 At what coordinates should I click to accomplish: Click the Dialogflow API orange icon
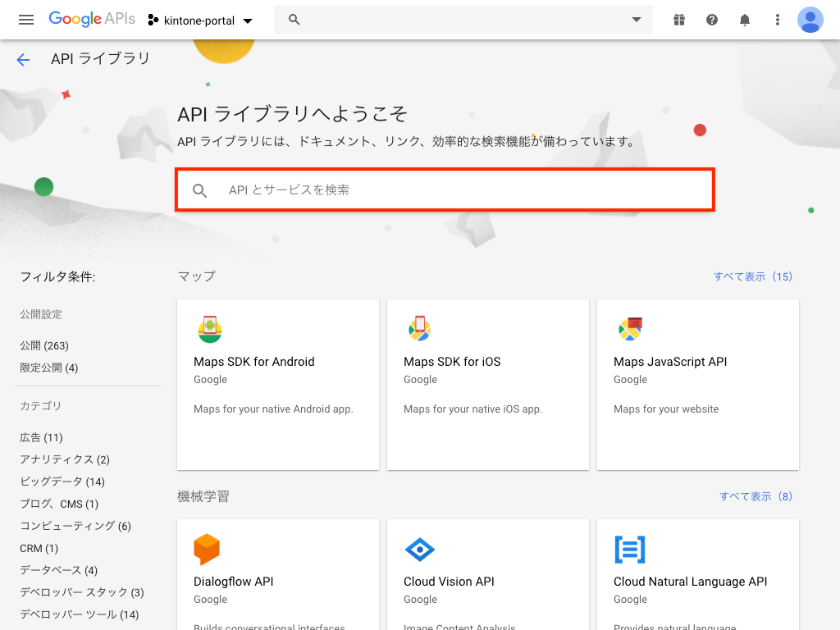click(207, 550)
